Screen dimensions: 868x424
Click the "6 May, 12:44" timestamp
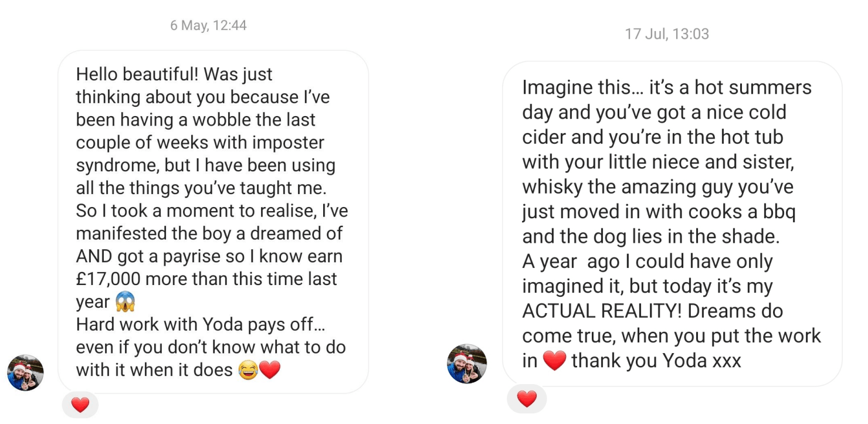click(208, 25)
